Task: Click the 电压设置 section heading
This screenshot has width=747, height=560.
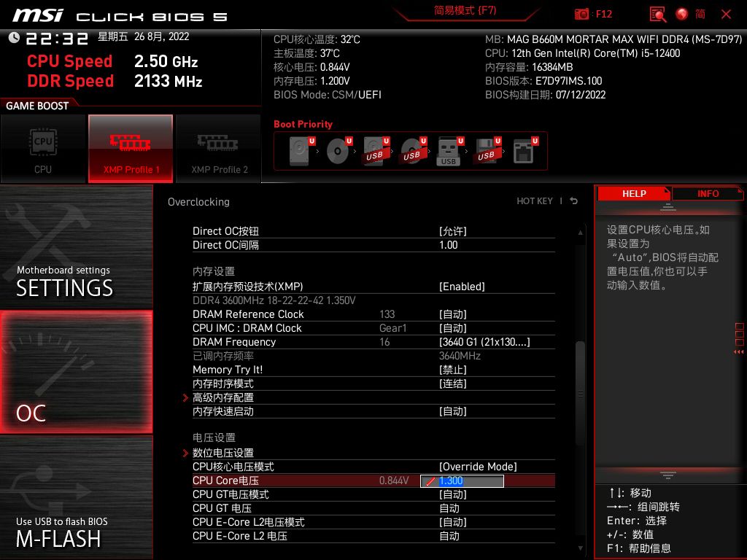Action: tap(214, 437)
